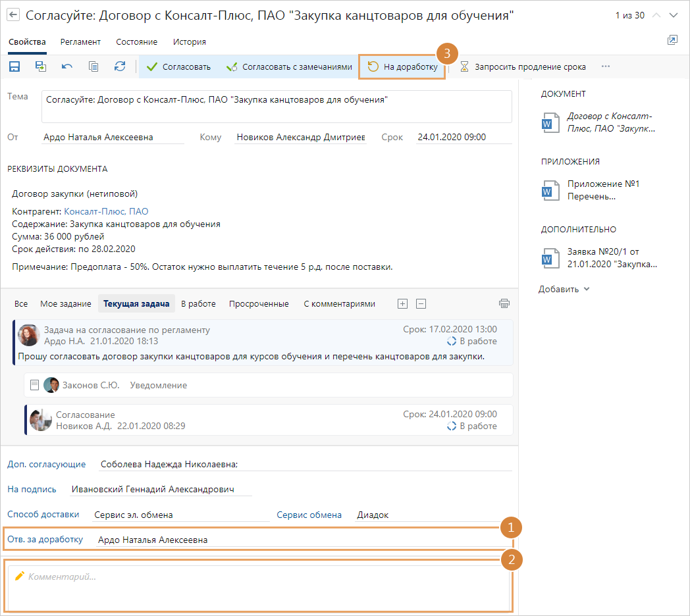Collapse all thread items with minus icon

point(421,303)
